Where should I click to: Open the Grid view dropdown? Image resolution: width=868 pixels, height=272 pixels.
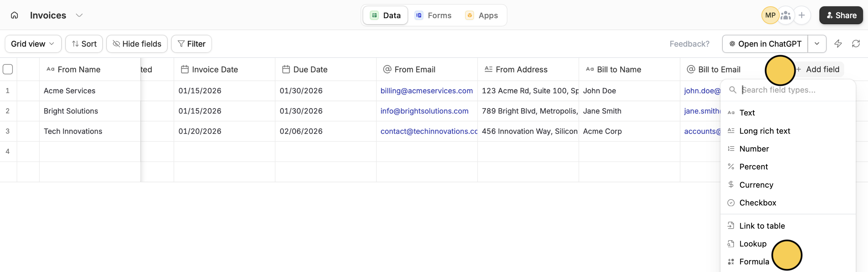coord(33,44)
